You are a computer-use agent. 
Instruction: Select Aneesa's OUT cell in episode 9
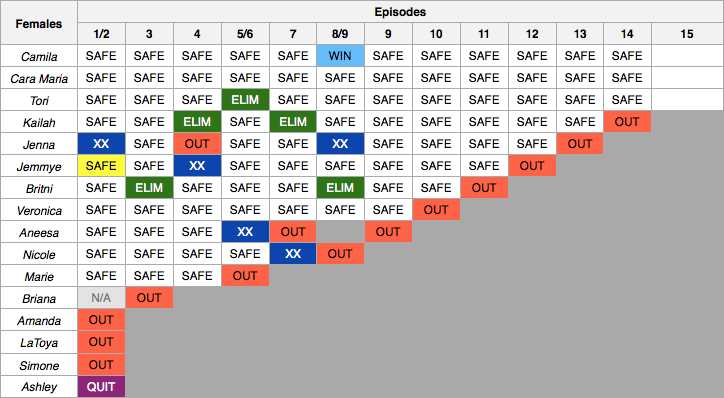click(388, 232)
